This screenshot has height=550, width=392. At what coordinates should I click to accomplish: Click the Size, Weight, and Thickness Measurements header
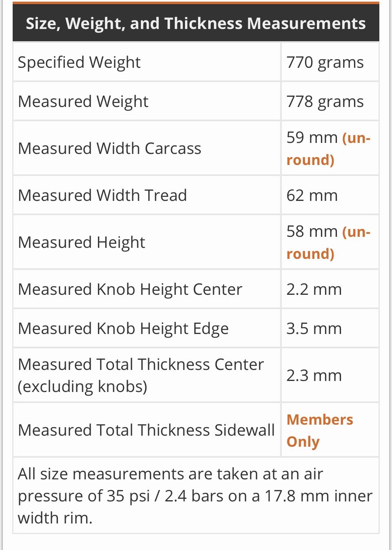[196, 23]
